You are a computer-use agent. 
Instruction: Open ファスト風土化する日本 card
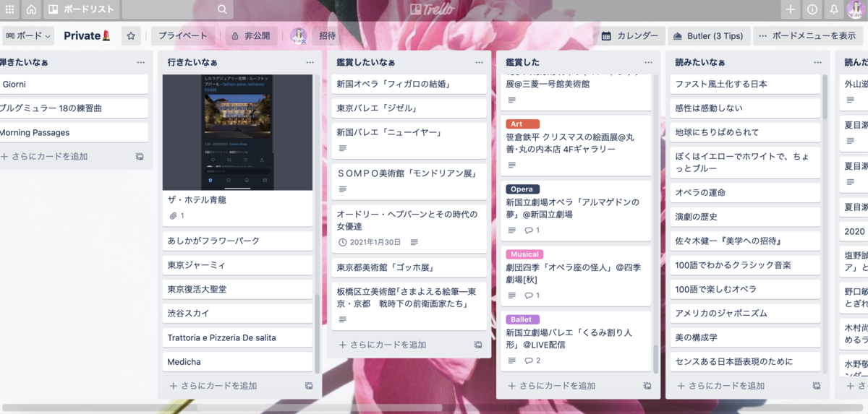746,84
